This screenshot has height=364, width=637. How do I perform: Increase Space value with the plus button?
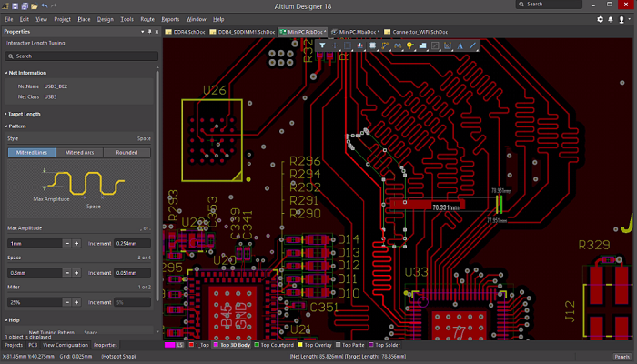[76, 273]
